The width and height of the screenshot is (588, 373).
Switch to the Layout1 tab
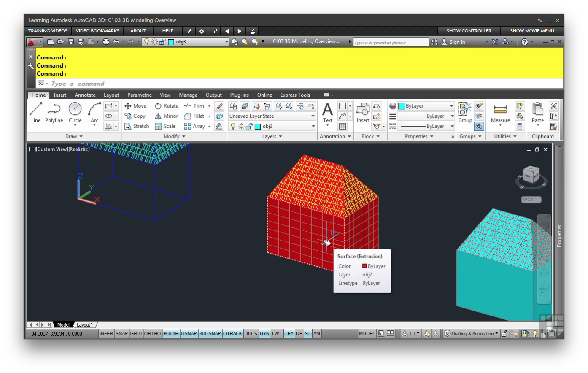pyautogui.click(x=84, y=324)
